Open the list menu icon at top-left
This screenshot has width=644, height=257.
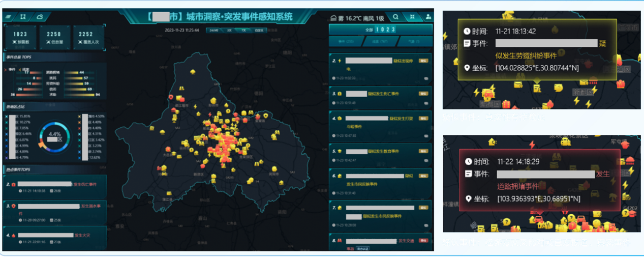pos(9,17)
